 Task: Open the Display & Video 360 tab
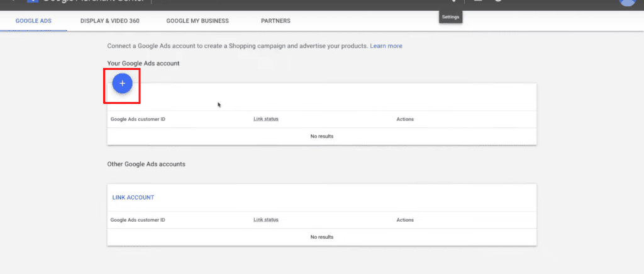(x=109, y=21)
